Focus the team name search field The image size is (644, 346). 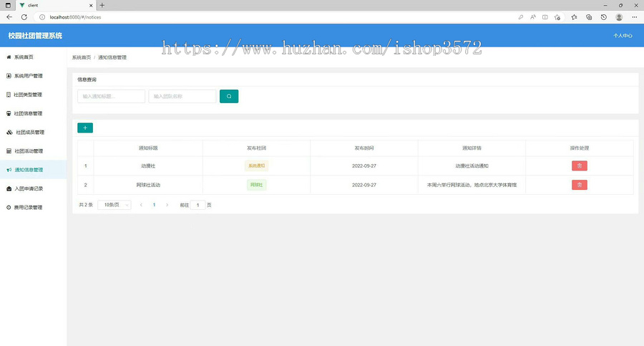tap(182, 96)
